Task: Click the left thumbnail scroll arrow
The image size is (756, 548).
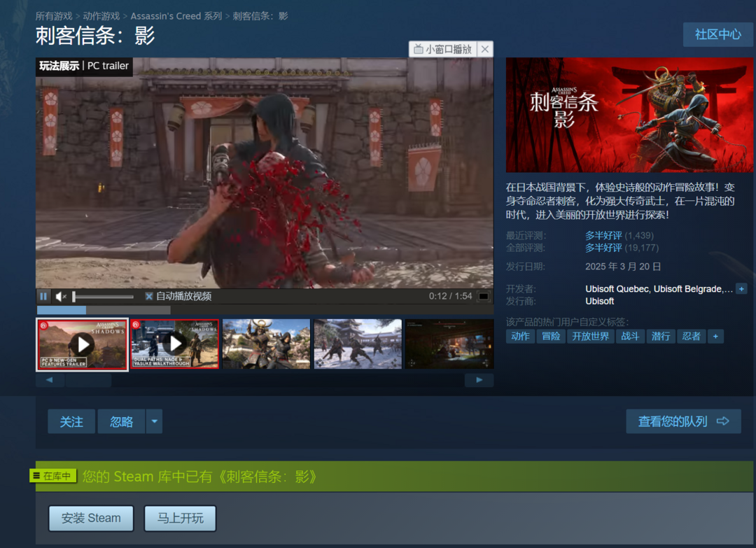Action: (50, 380)
